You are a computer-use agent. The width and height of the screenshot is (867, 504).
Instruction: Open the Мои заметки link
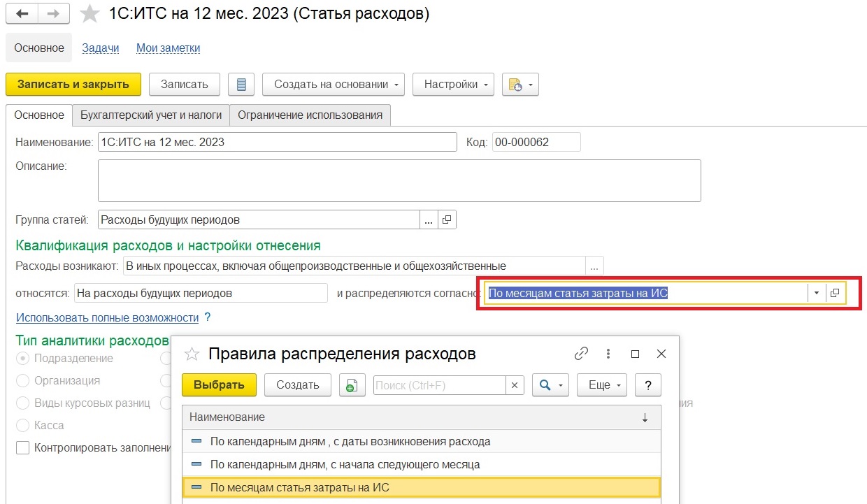(168, 48)
